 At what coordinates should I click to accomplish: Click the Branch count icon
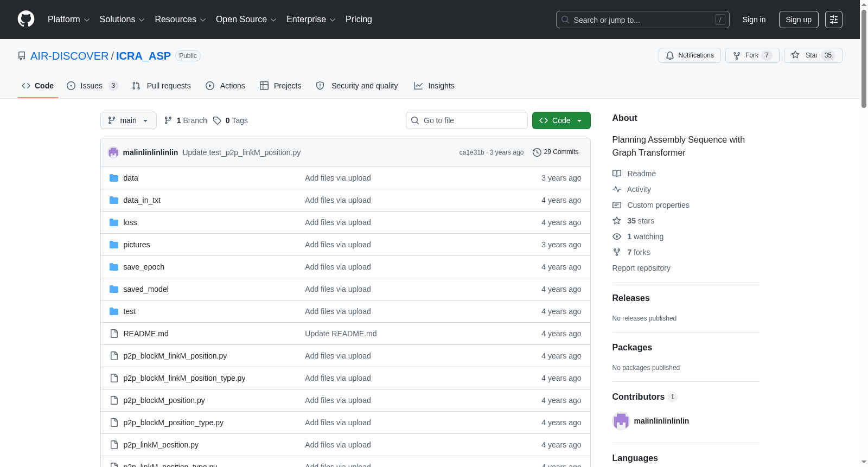168,120
